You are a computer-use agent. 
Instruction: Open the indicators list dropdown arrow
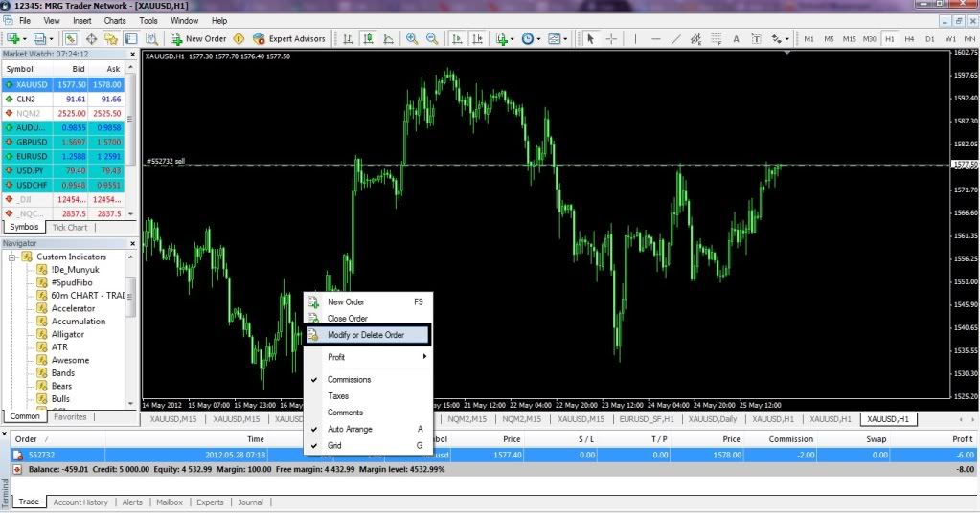513,38
